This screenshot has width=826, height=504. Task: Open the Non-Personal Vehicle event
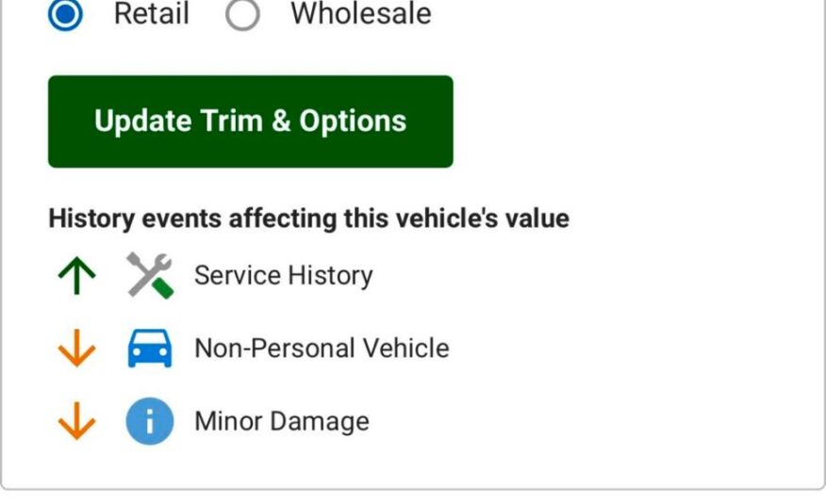(322, 349)
